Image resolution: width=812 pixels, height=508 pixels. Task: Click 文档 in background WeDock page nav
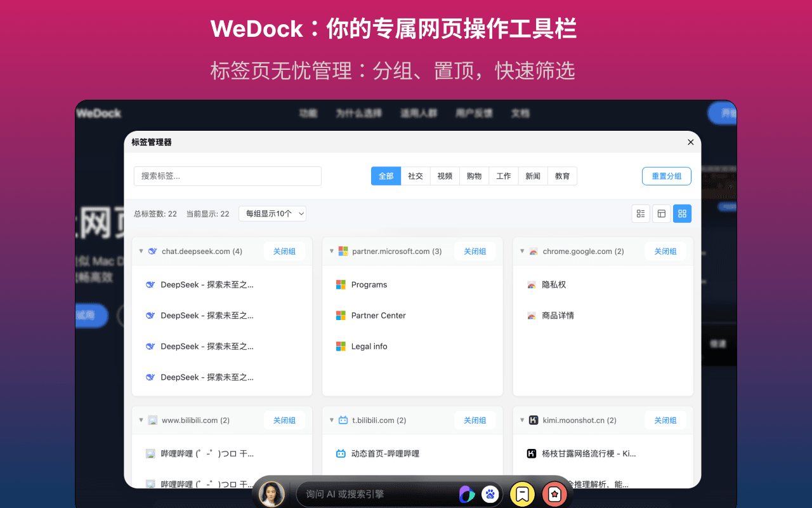[520, 113]
